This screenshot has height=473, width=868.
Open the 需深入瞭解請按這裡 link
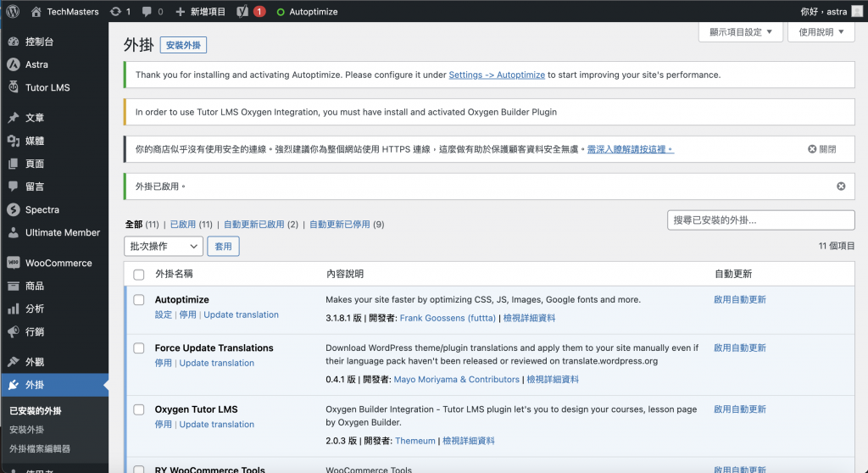(x=630, y=149)
